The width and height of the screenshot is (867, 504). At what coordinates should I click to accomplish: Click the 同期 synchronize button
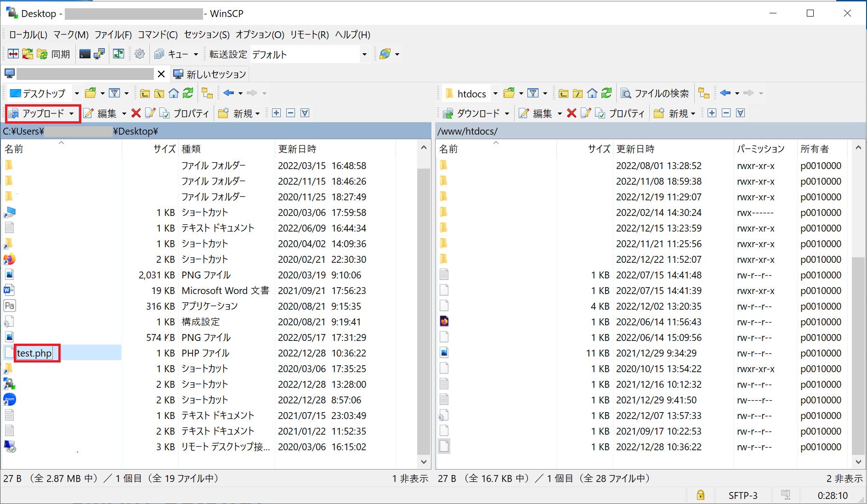54,54
